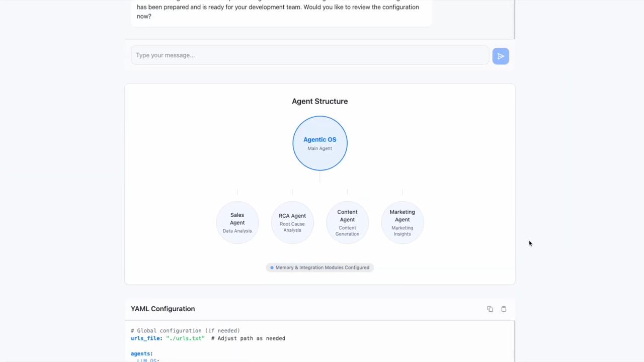The image size is (644, 362).
Task: Click the RCA Agent node
Action: tap(292, 223)
